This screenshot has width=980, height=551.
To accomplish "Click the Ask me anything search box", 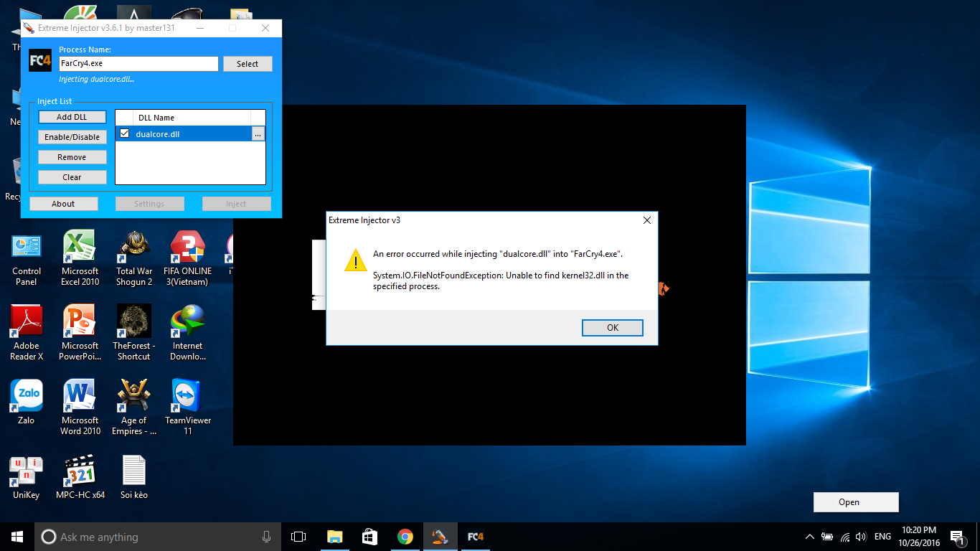I will (156, 537).
